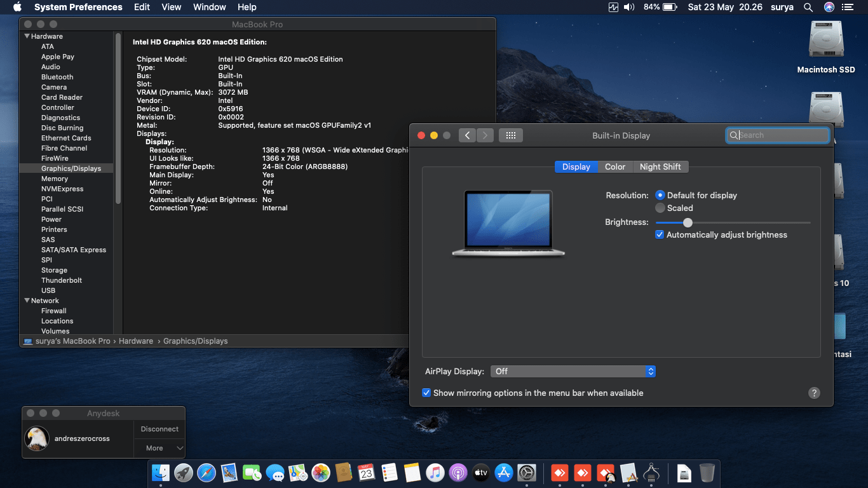This screenshot has width=868, height=488.
Task: Collapse the Hardware section in sidebar
Action: pyautogui.click(x=27, y=36)
